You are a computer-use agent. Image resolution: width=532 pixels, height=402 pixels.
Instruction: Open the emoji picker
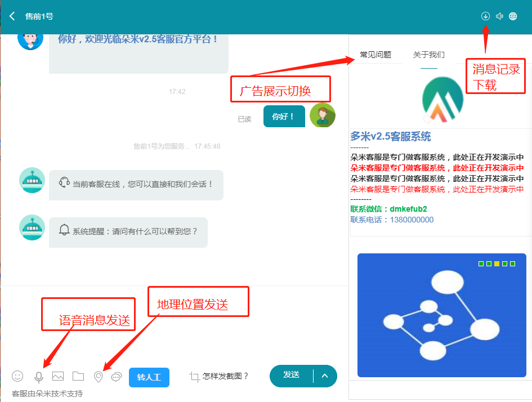[x=17, y=376]
